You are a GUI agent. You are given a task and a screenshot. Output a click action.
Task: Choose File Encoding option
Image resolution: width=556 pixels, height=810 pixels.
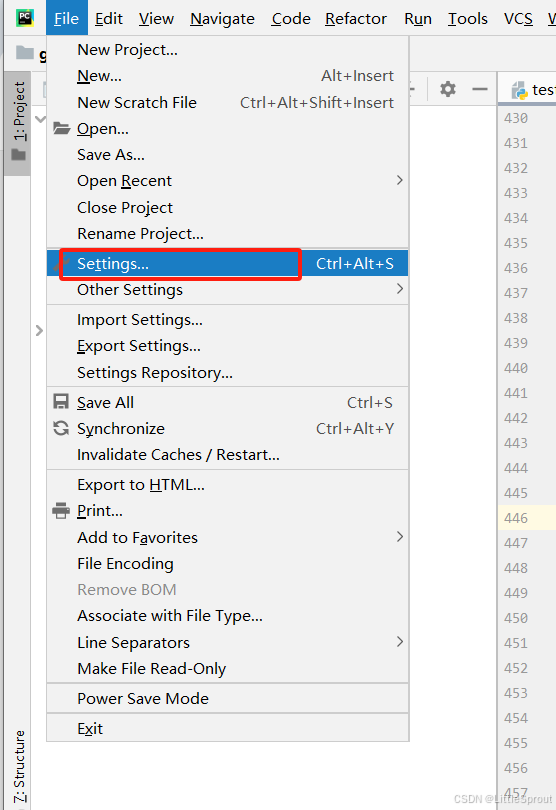click(x=227, y=564)
